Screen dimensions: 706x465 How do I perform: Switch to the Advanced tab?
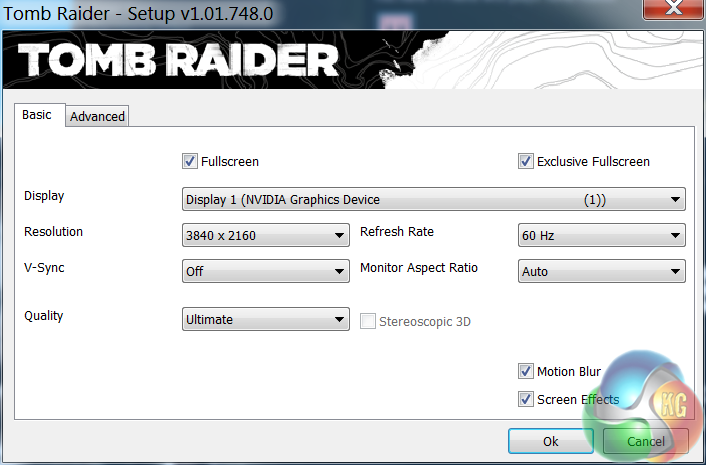click(97, 117)
